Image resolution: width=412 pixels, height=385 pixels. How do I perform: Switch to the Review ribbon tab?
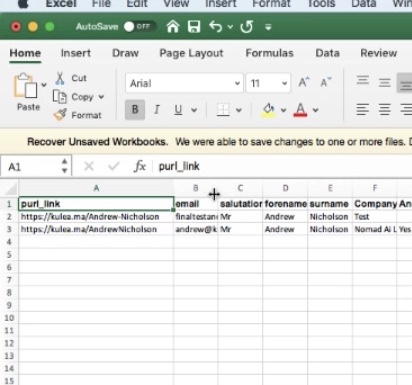[x=379, y=53]
